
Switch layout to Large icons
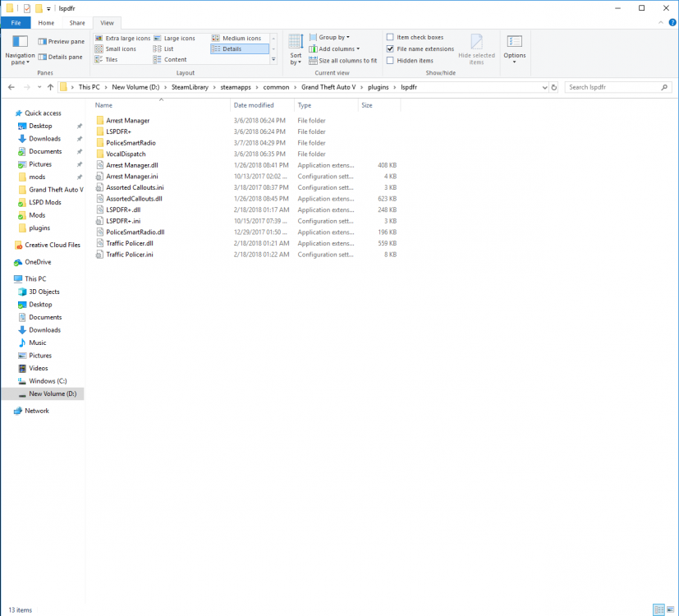(x=175, y=38)
